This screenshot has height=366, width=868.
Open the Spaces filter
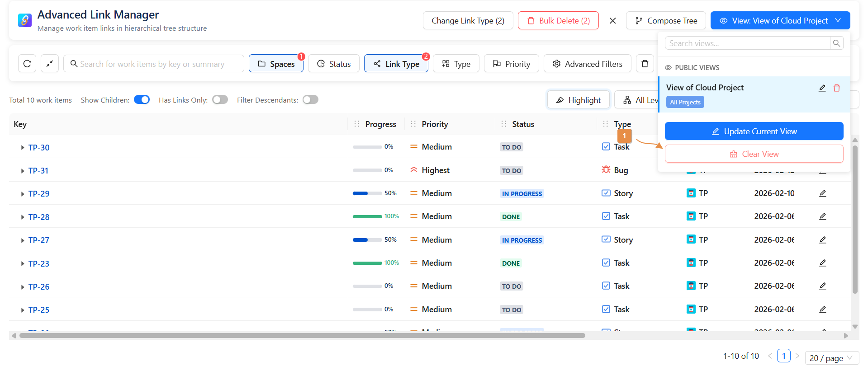pos(276,64)
